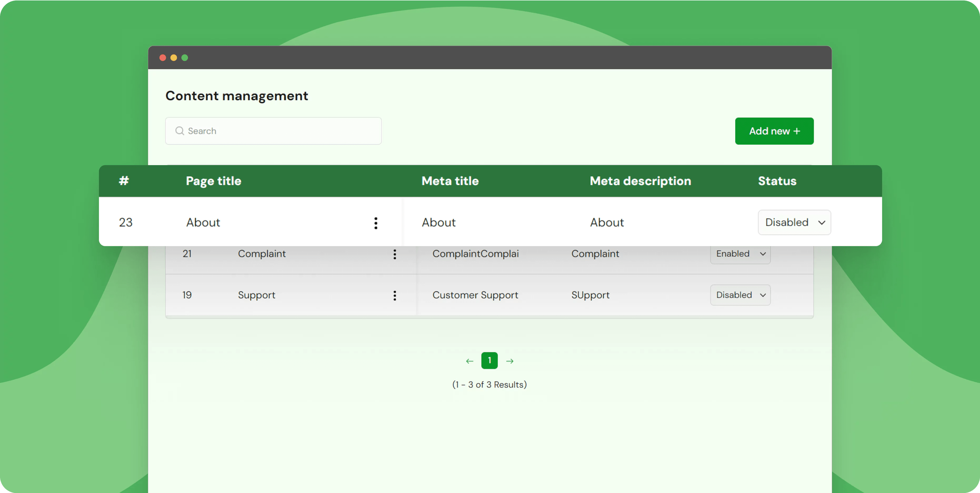This screenshot has width=980, height=493.
Task: Click row number 23
Action: [126, 222]
